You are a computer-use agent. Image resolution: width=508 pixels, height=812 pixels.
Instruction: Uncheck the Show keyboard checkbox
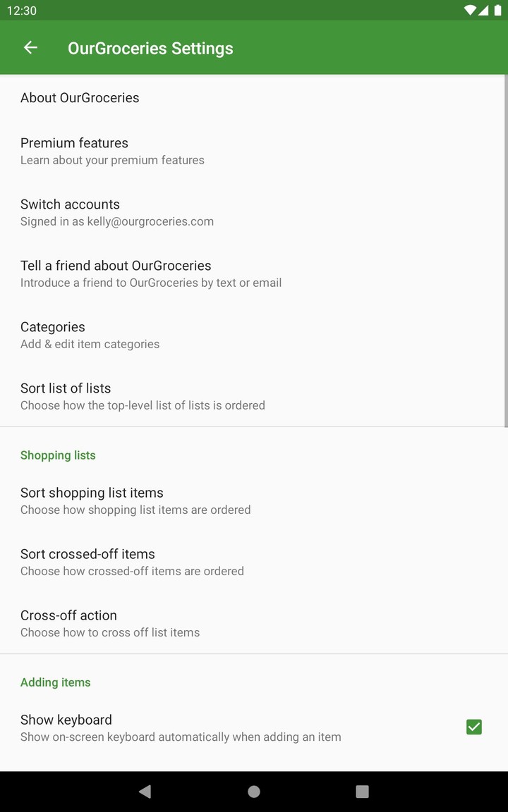tap(474, 727)
